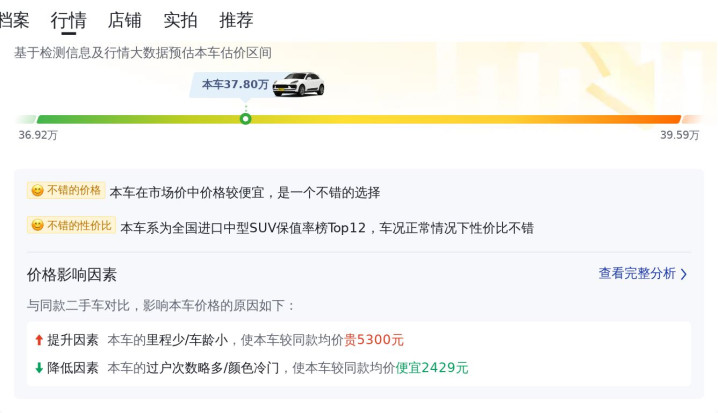Click the 不错的价格 badge label
The width and height of the screenshot is (718, 413).
tap(74, 190)
